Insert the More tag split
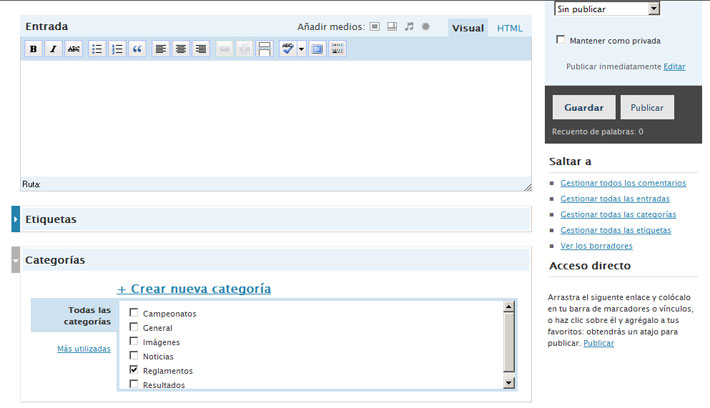The height and width of the screenshot is (408, 710). coord(264,49)
